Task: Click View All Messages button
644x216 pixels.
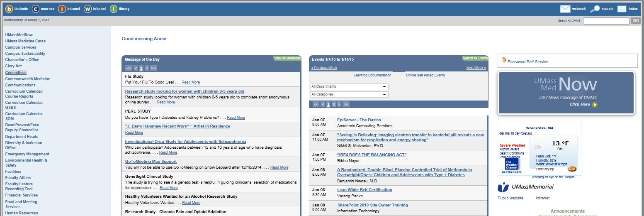Action: click(x=287, y=59)
